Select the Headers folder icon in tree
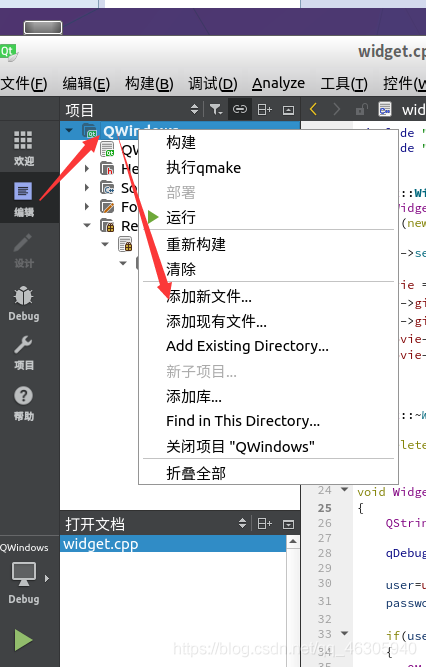The width and height of the screenshot is (426, 667). click(107, 168)
